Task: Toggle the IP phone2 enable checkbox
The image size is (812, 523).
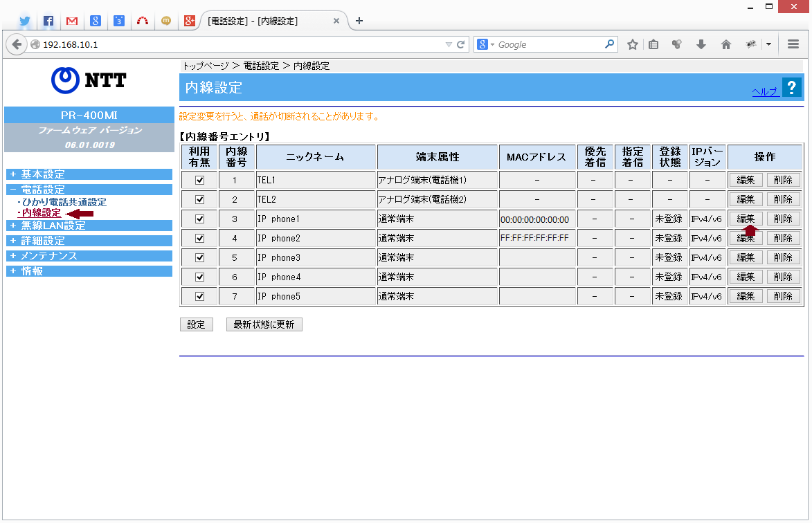Action: (x=199, y=239)
